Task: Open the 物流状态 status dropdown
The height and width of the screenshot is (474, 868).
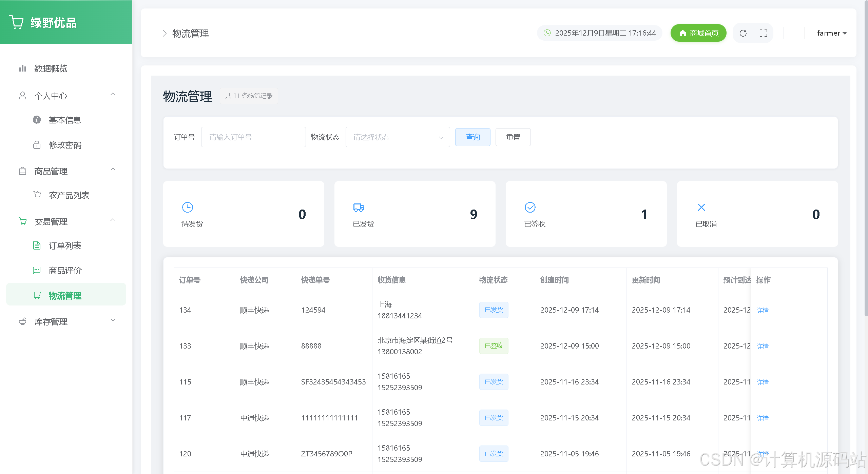Action: pos(398,137)
